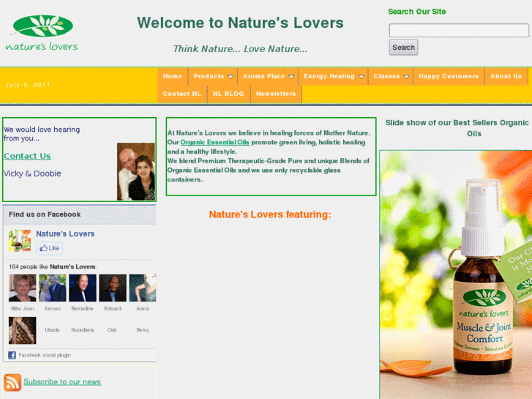Expand the Aroma Place menu arrow
Screen dimensions: 532x399
291,77
